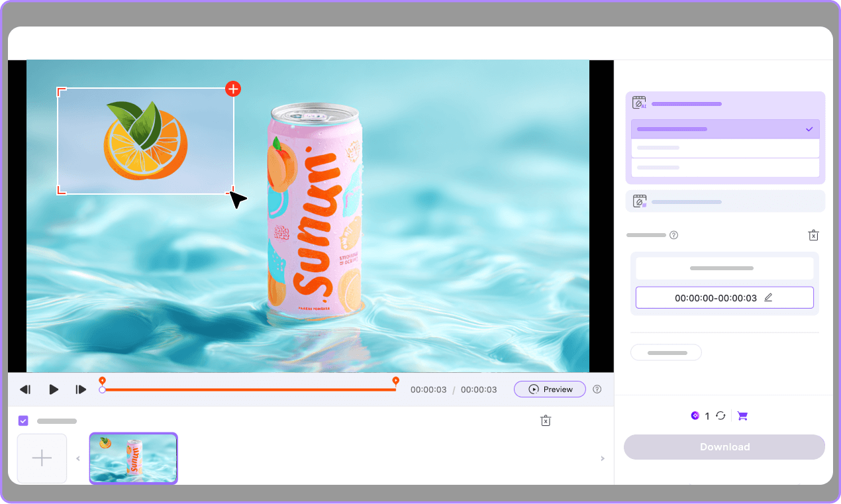Select the Sunun can video thumbnail
This screenshot has height=504, width=841.
tap(134, 458)
